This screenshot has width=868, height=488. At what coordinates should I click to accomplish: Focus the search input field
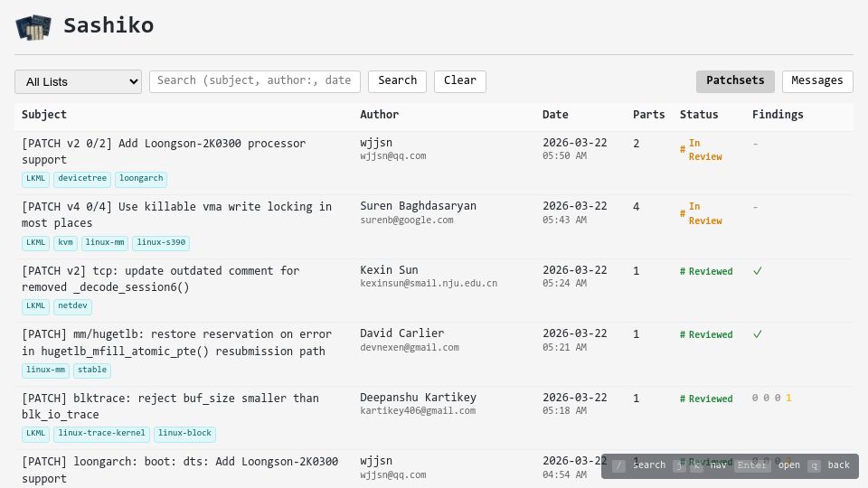click(255, 81)
